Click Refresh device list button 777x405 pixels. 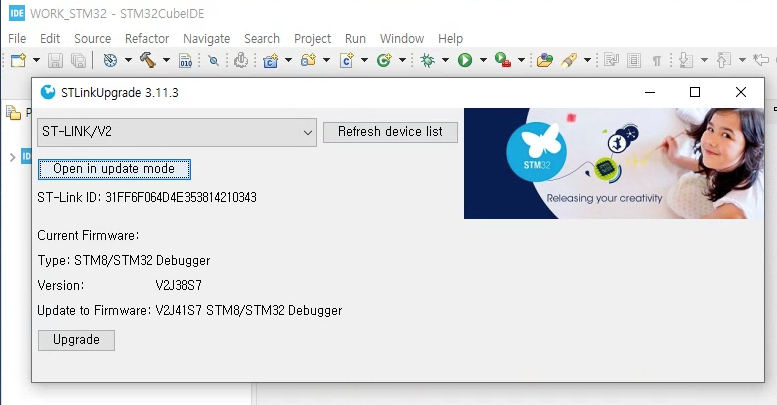390,132
